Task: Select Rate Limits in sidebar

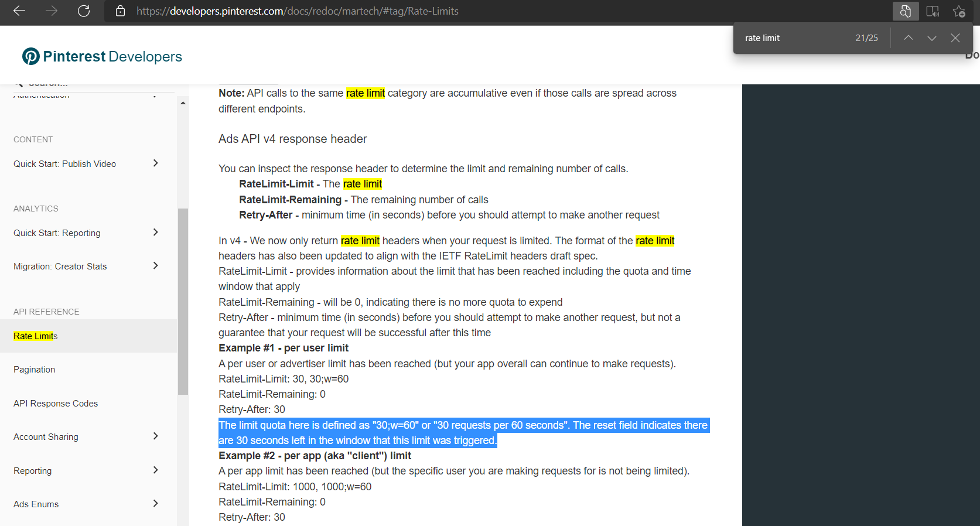Action: coord(36,336)
